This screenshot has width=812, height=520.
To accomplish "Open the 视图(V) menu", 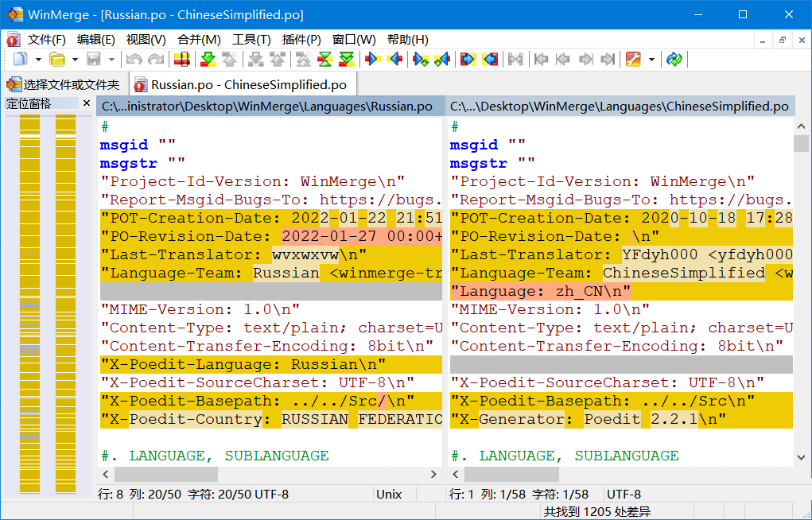I will pos(146,40).
